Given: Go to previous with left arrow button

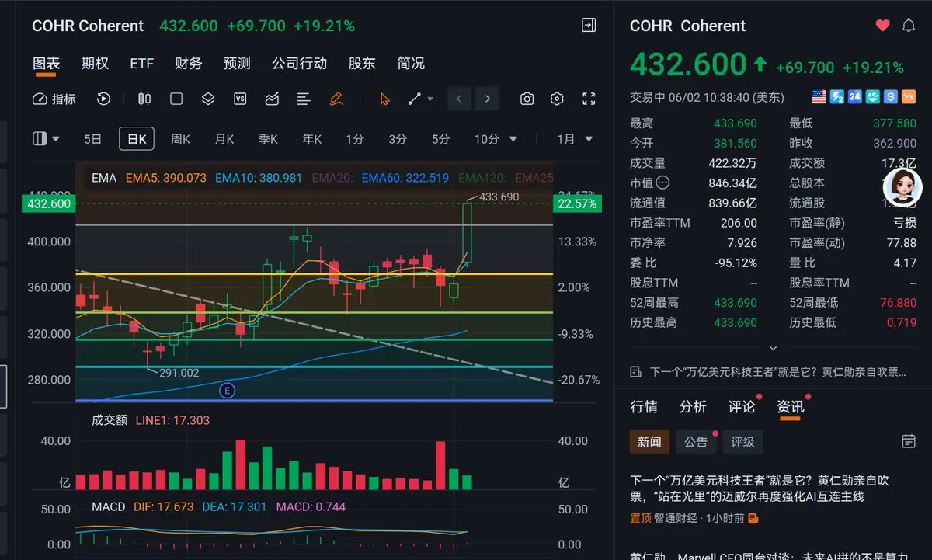Looking at the screenshot, I should (x=459, y=99).
